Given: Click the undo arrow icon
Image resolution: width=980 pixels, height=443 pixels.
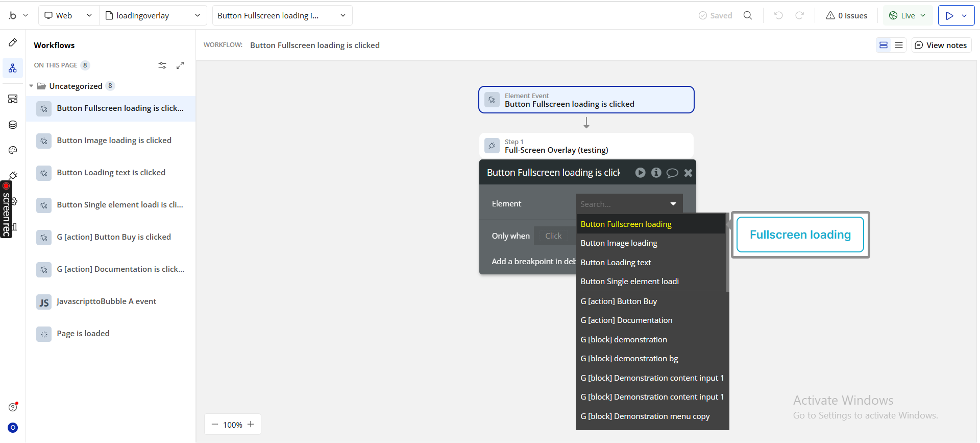Looking at the screenshot, I should 778,15.
